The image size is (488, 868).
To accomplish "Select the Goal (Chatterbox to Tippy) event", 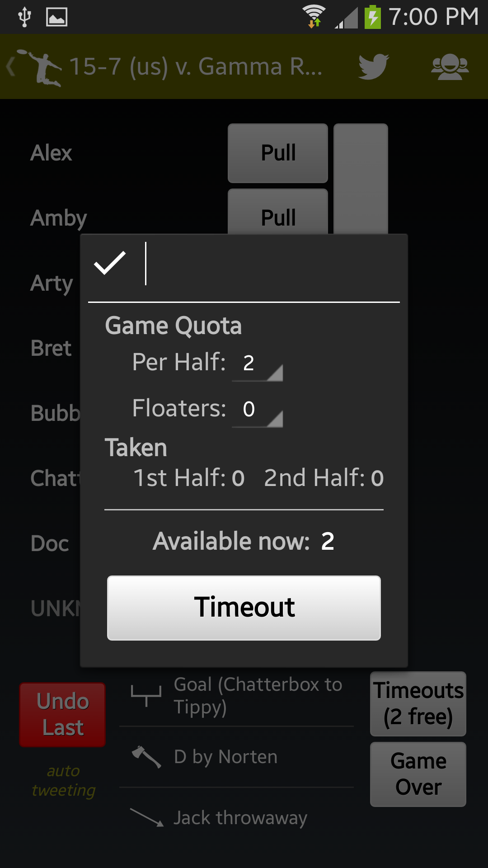I will 236,696.
